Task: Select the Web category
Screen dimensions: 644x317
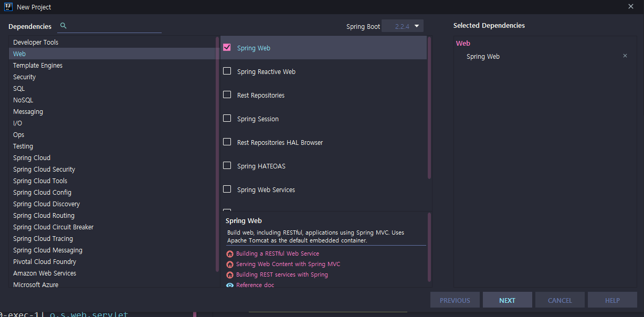Action: (x=112, y=54)
